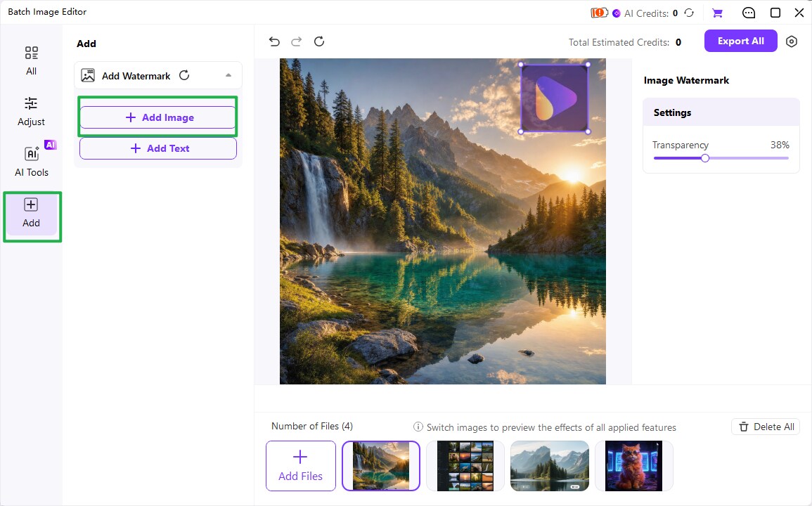
Task: Open the shopping cart icon
Action: [x=717, y=13]
